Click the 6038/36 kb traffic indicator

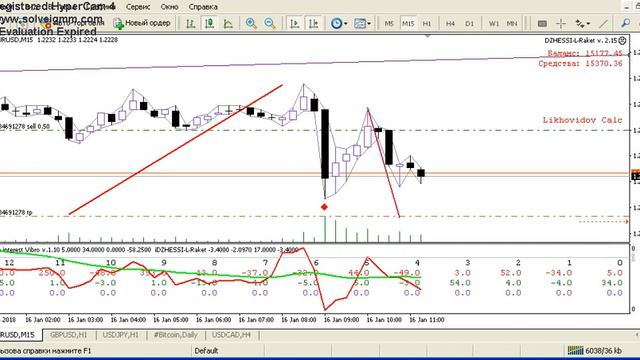[603, 351]
